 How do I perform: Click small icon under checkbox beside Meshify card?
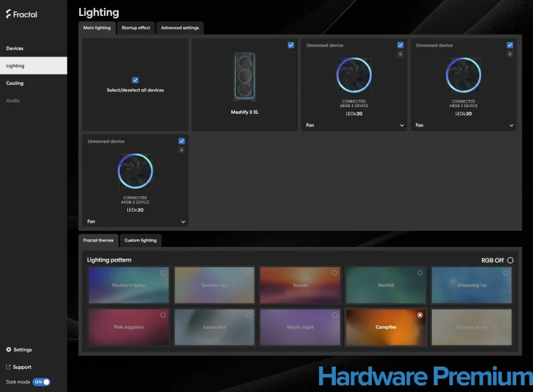(x=400, y=54)
